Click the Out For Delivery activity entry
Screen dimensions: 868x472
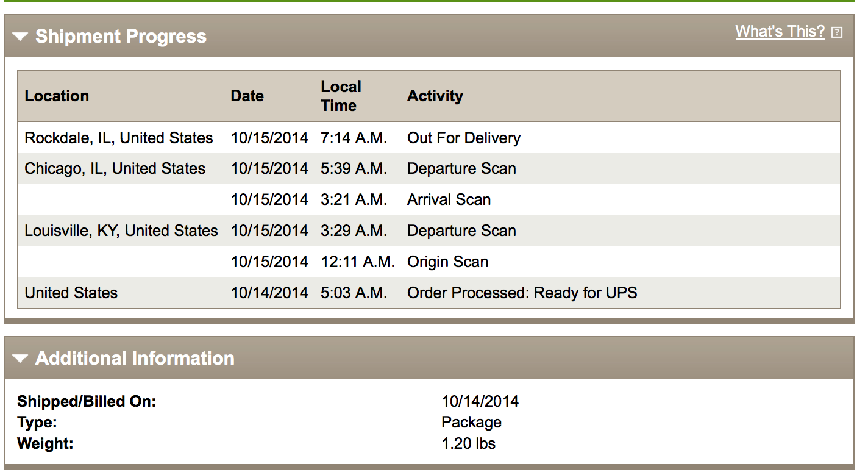[464, 138]
